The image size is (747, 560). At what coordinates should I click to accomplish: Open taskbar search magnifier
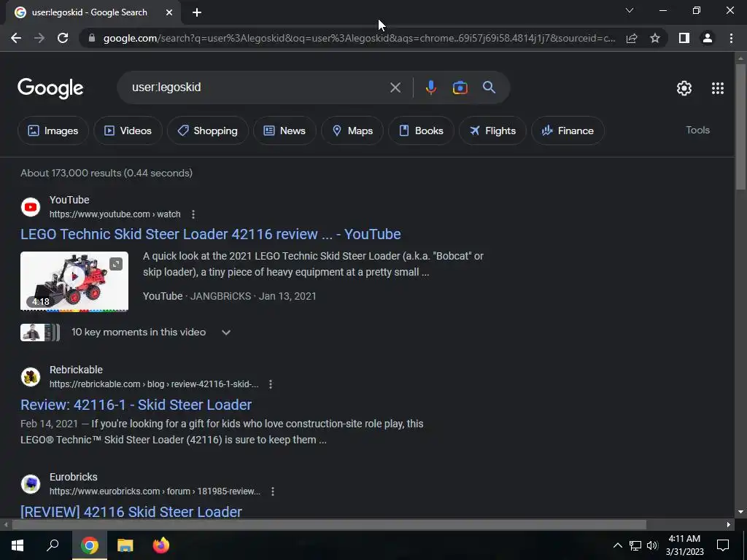pos(53,545)
